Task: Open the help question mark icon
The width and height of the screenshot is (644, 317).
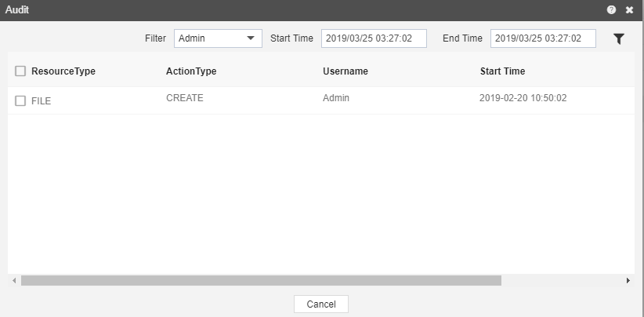Action: [x=611, y=10]
